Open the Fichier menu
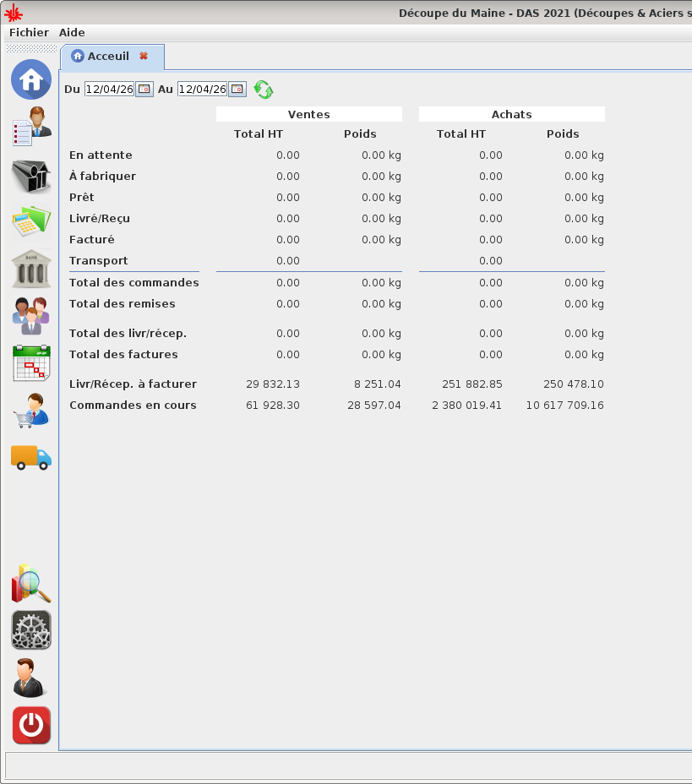 (29, 32)
